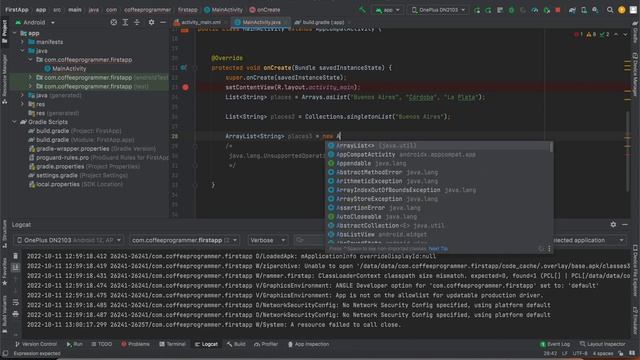640x360 pixels.
Task: Collapse the java folder
Action: coord(22,51)
